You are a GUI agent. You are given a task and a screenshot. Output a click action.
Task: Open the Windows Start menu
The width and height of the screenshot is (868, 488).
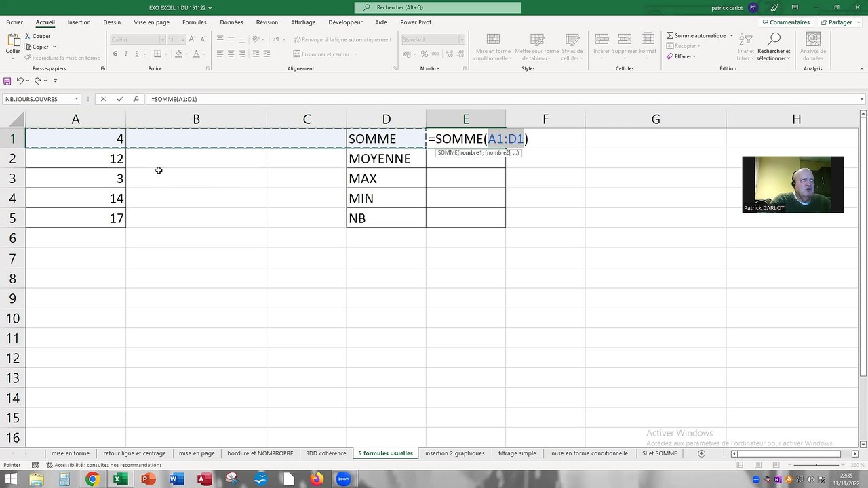pos(11,479)
